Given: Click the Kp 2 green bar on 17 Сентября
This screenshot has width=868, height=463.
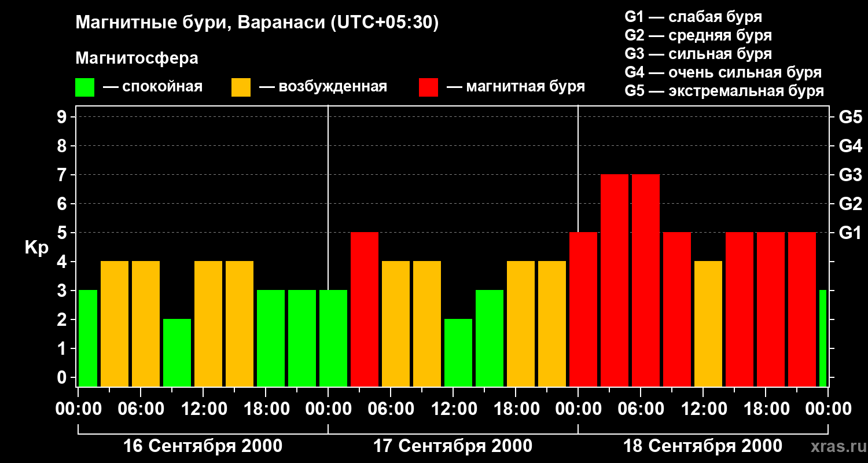Looking at the screenshot, I should coord(458,353).
